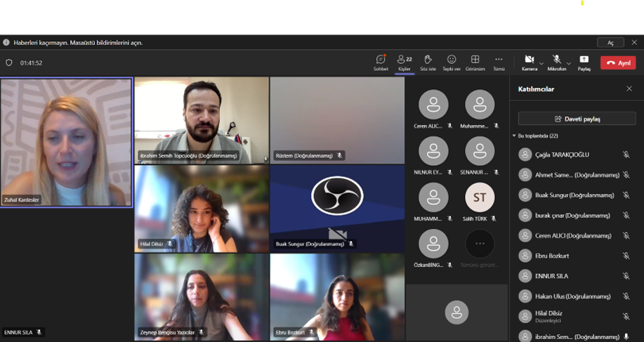
Task: Raise hand with Söz iste
Action: point(428,62)
